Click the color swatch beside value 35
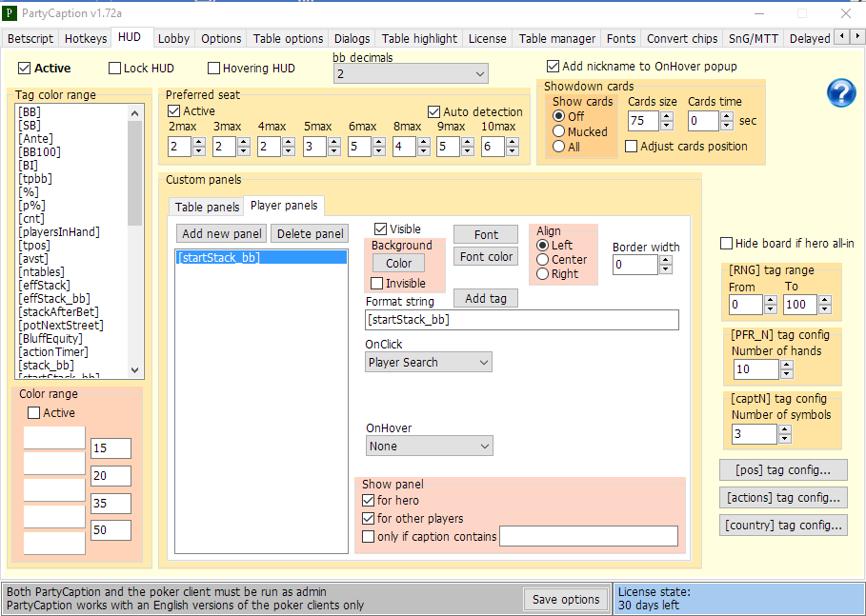Viewport: 866px width, 616px height. click(x=54, y=490)
